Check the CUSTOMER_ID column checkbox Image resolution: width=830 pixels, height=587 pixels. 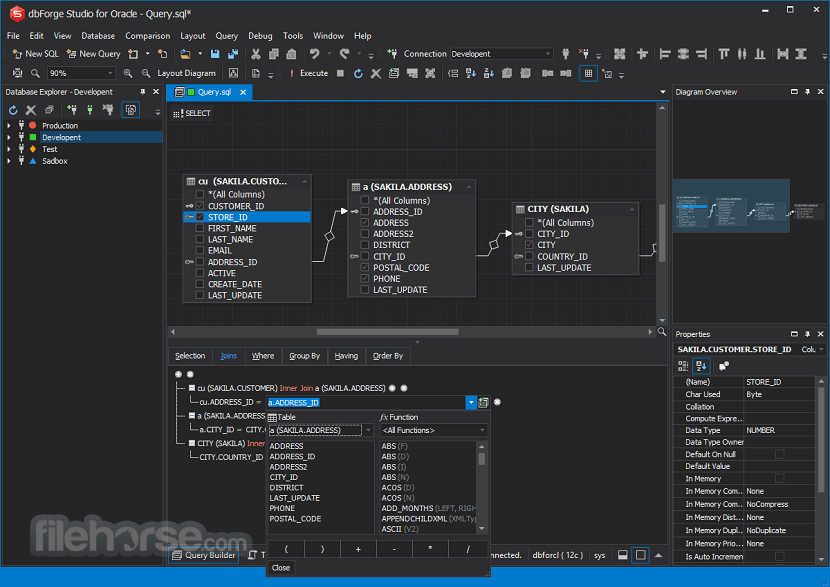(200, 205)
